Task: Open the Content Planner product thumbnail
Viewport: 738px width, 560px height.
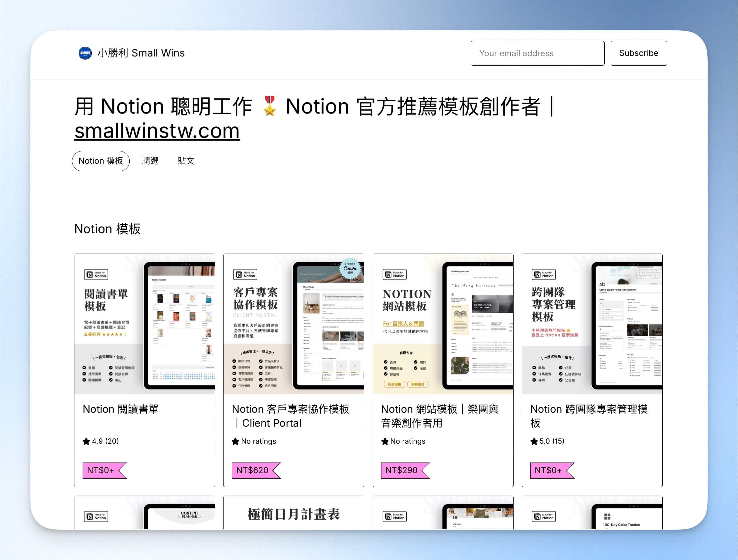Action: (x=145, y=512)
